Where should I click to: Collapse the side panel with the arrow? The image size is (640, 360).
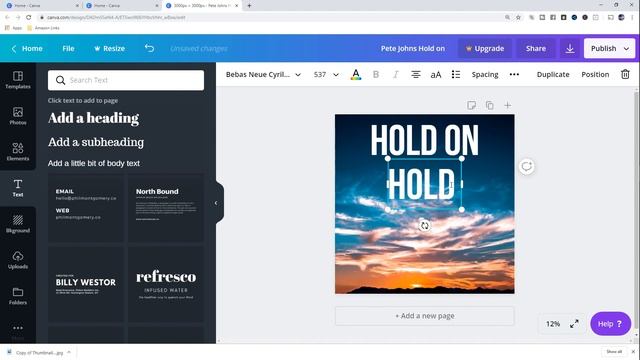tap(216, 203)
